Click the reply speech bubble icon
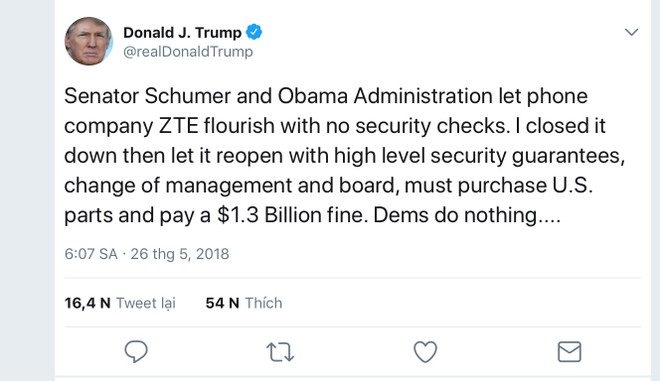The image size is (660, 381). coord(136,351)
